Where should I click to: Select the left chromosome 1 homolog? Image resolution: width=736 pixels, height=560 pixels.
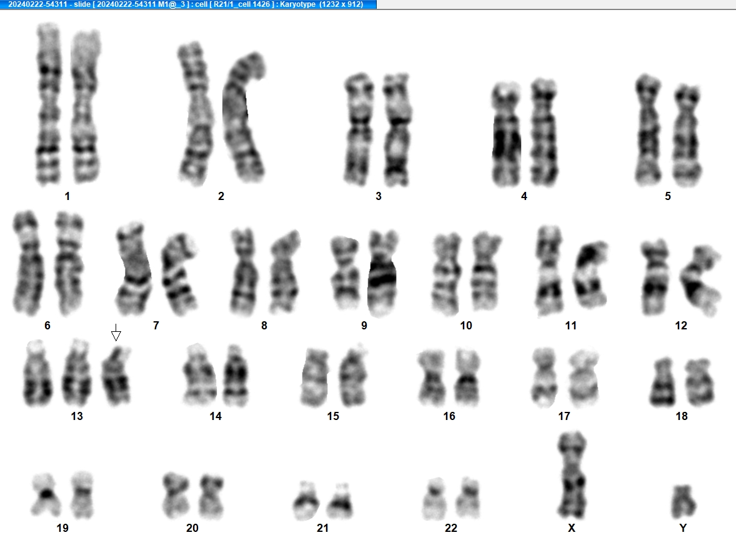(48, 103)
